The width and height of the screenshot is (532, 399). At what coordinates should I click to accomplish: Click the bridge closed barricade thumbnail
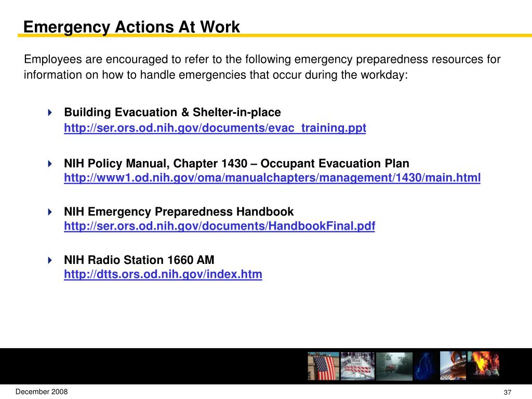pos(357,366)
